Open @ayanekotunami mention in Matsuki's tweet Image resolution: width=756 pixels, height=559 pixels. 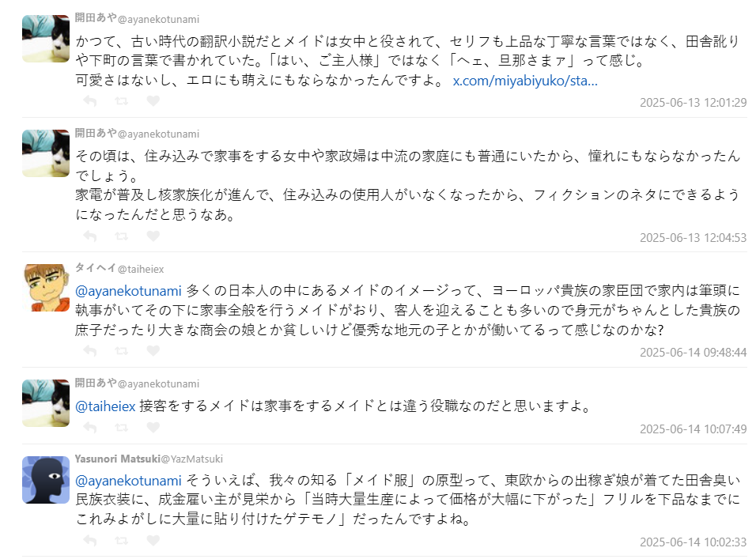pyautogui.click(x=128, y=481)
